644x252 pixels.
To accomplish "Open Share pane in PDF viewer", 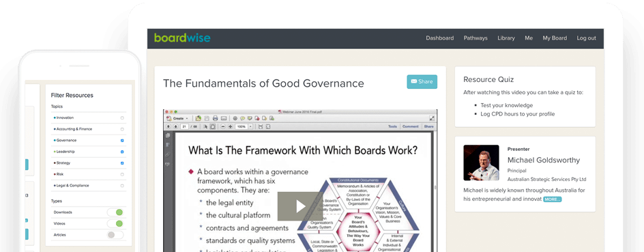I will coord(429,126).
